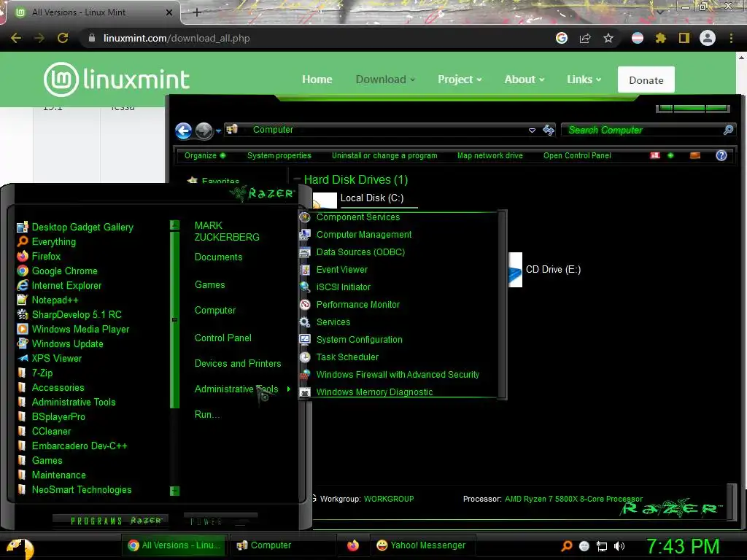Expand Administrative Tools submenu arrow
This screenshot has width=747, height=560.
pyautogui.click(x=289, y=389)
